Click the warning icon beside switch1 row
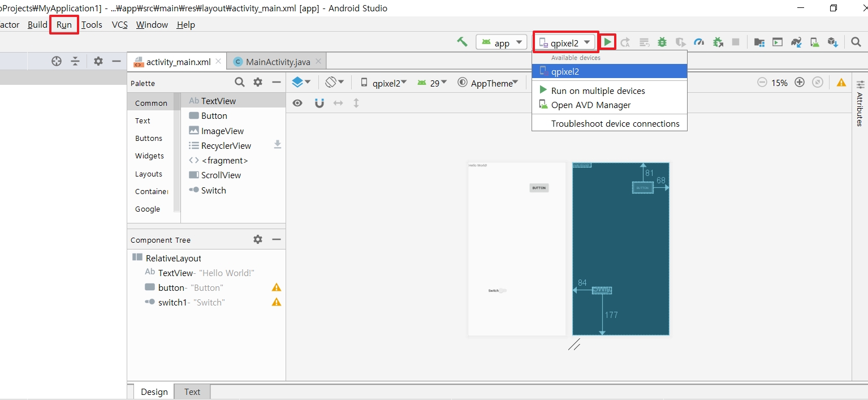Viewport: 868px width, 400px height. pos(277,302)
